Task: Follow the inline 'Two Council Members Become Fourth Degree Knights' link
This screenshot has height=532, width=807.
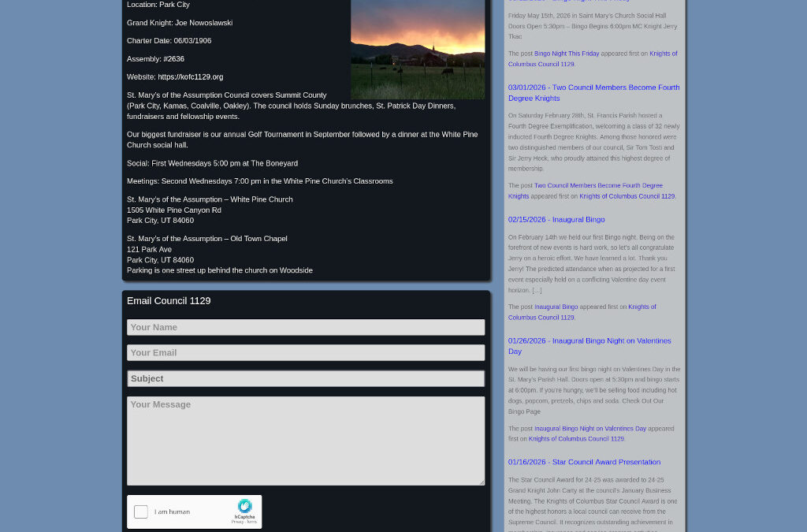Action: (586, 191)
